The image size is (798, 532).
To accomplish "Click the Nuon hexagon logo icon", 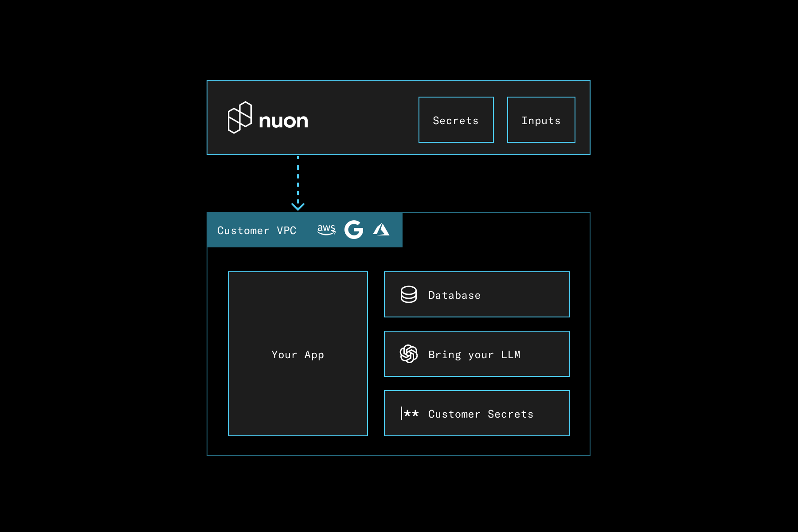I will click(x=240, y=117).
